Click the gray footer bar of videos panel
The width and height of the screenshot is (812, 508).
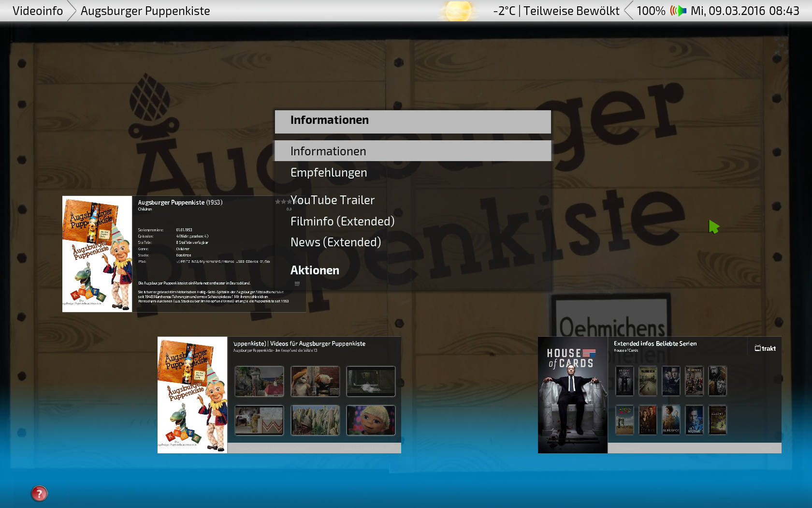(x=314, y=448)
